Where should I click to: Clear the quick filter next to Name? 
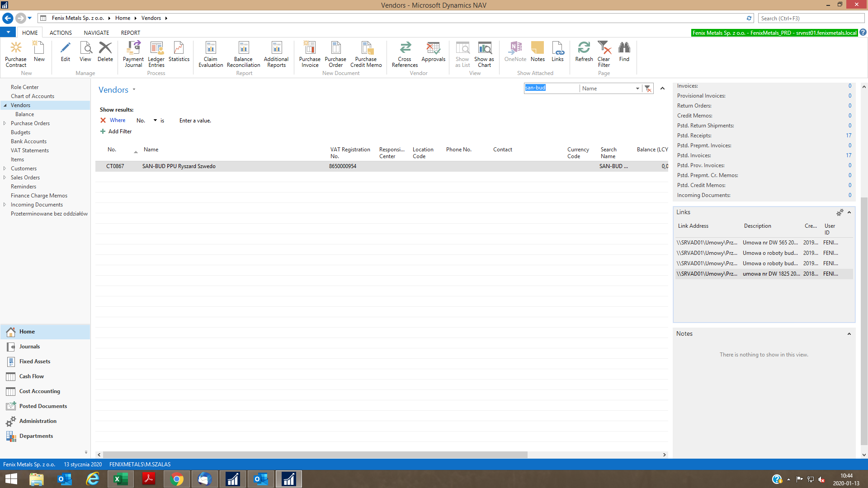(x=648, y=89)
